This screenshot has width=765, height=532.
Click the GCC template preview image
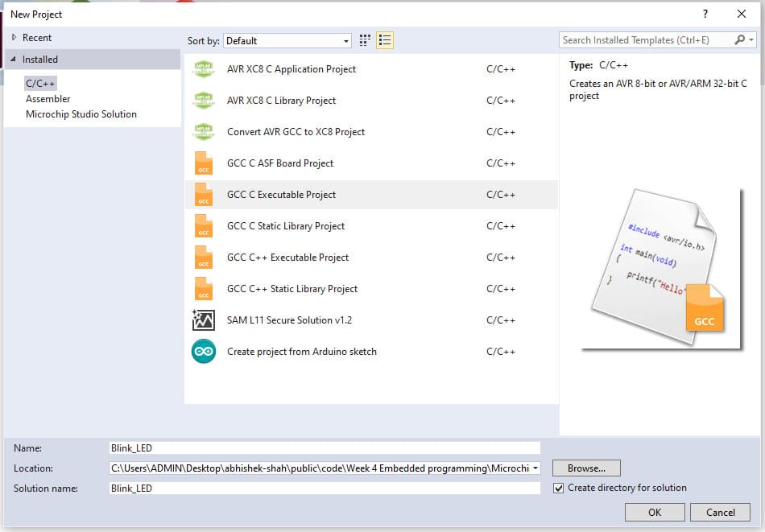662,269
